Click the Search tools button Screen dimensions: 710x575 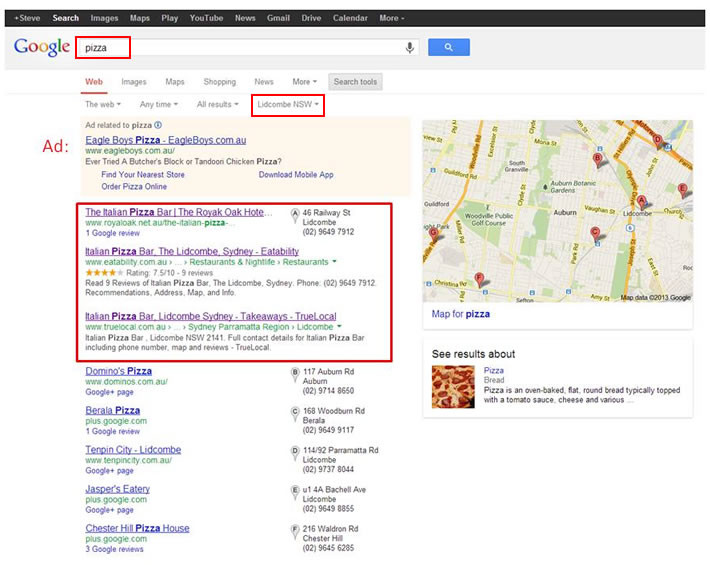coord(355,82)
